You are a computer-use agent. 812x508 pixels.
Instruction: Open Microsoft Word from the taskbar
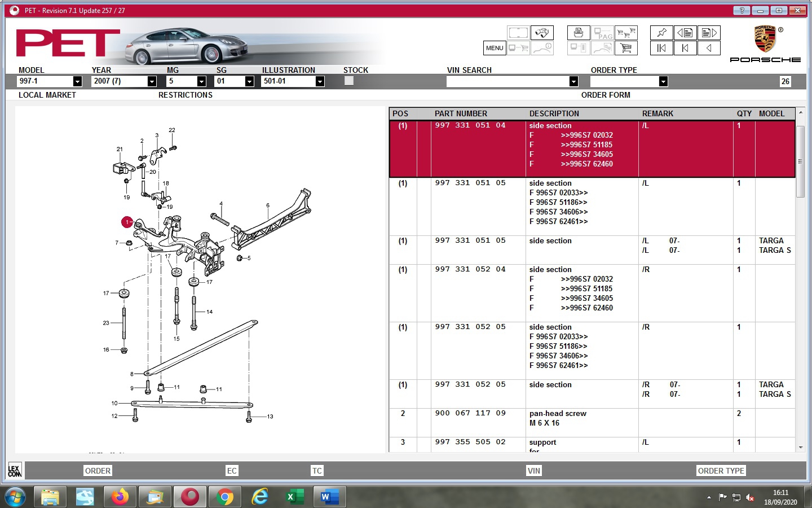click(x=329, y=497)
